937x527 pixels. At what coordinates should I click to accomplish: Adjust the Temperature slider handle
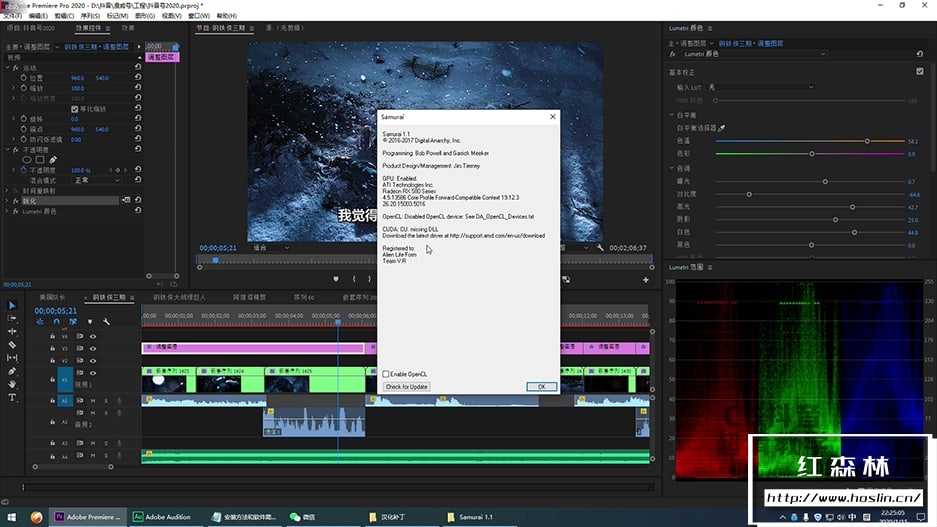click(867, 141)
